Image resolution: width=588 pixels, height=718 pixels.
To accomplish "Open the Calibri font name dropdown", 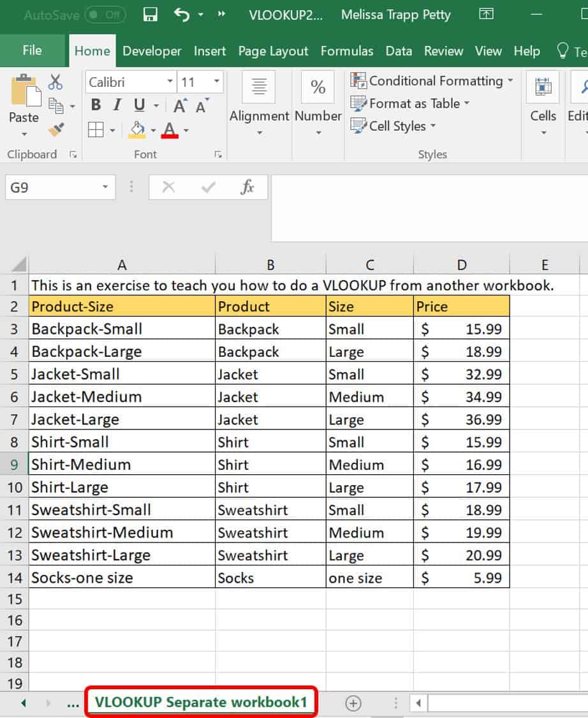I will pos(170,82).
